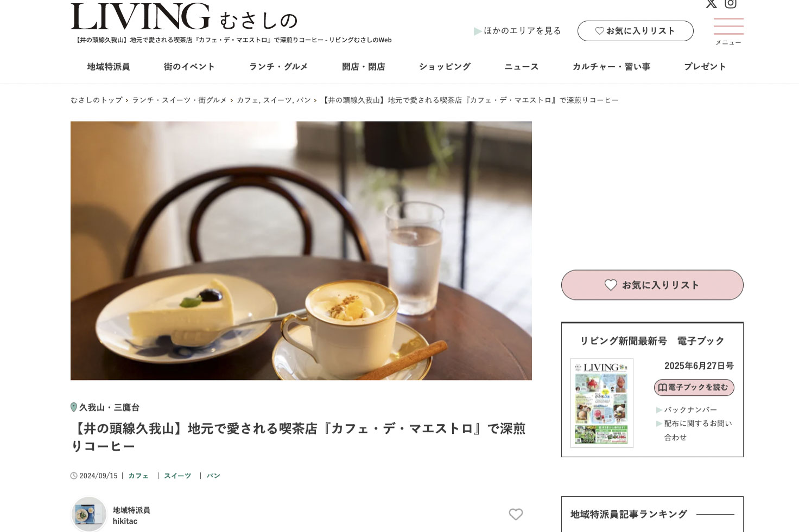Open the hamburger メニュー icon
The image size is (799, 532).
coord(728,31)
